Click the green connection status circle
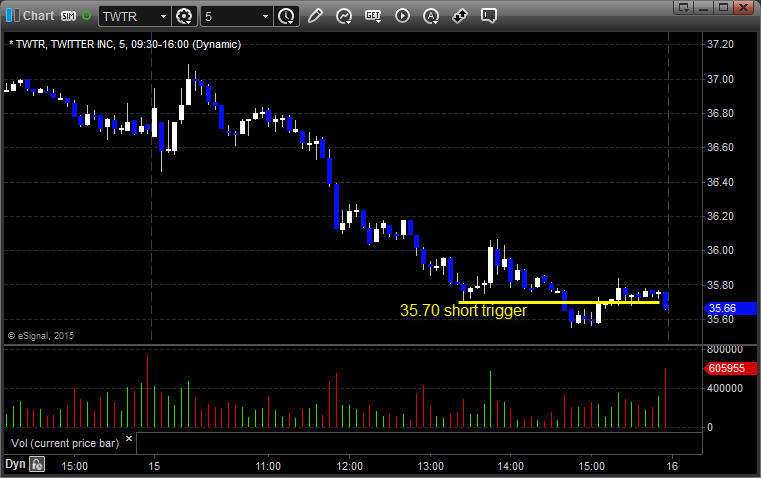Viewport: 761px width, 478px height. [x=86, y=16]
